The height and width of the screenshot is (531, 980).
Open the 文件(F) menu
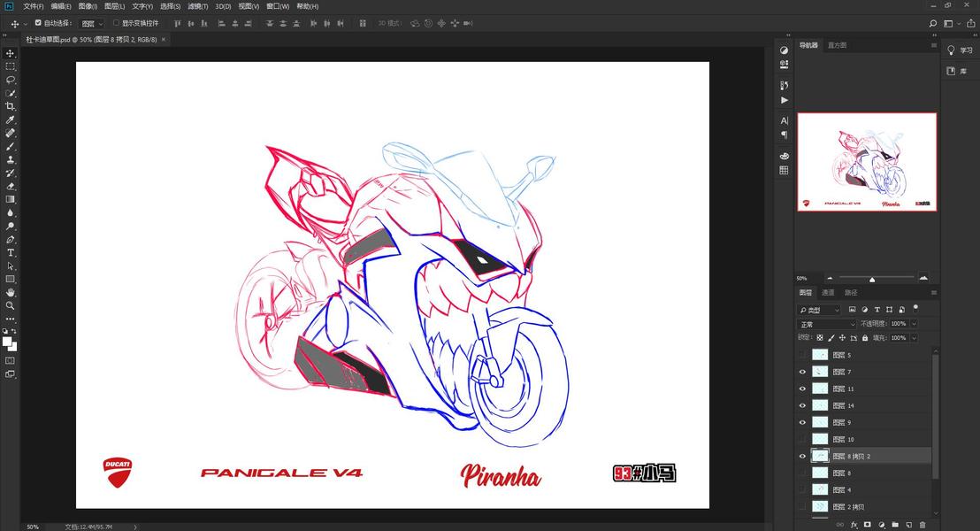point(33,6)
